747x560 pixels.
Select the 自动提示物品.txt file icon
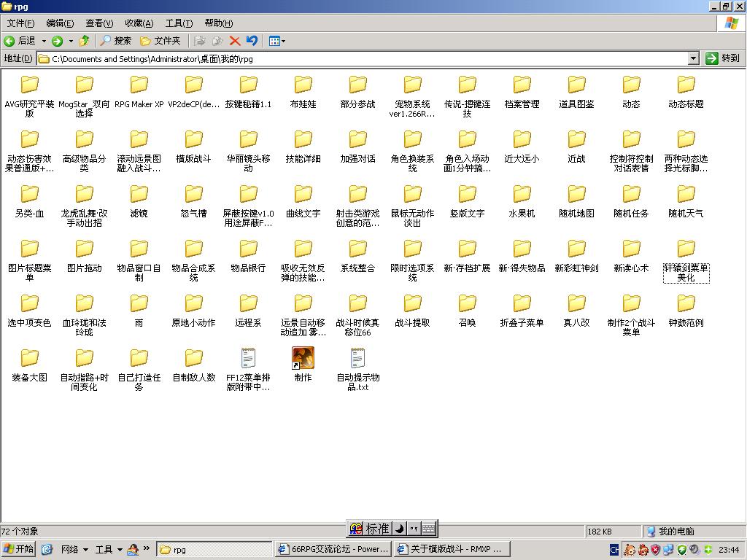(357, 358)
